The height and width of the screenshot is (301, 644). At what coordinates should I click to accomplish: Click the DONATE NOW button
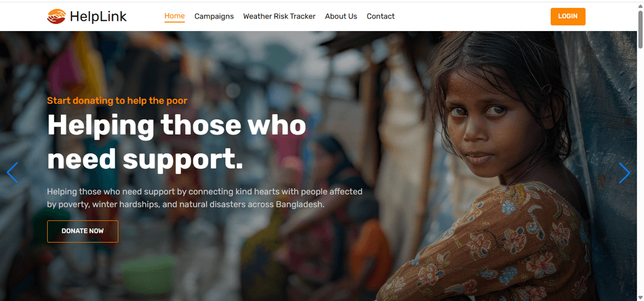[82, 231]
